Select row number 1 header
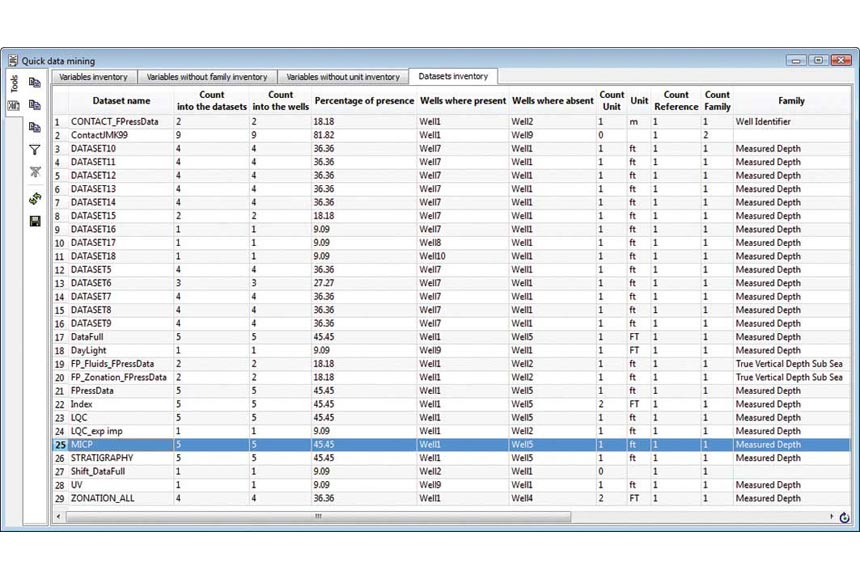The width and height of the screenshot is (860, 580). pyautogui.click(x=60, y=122)
